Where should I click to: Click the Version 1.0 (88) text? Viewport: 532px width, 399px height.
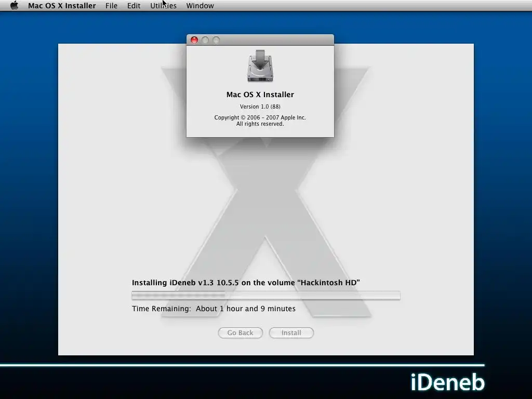260,107
